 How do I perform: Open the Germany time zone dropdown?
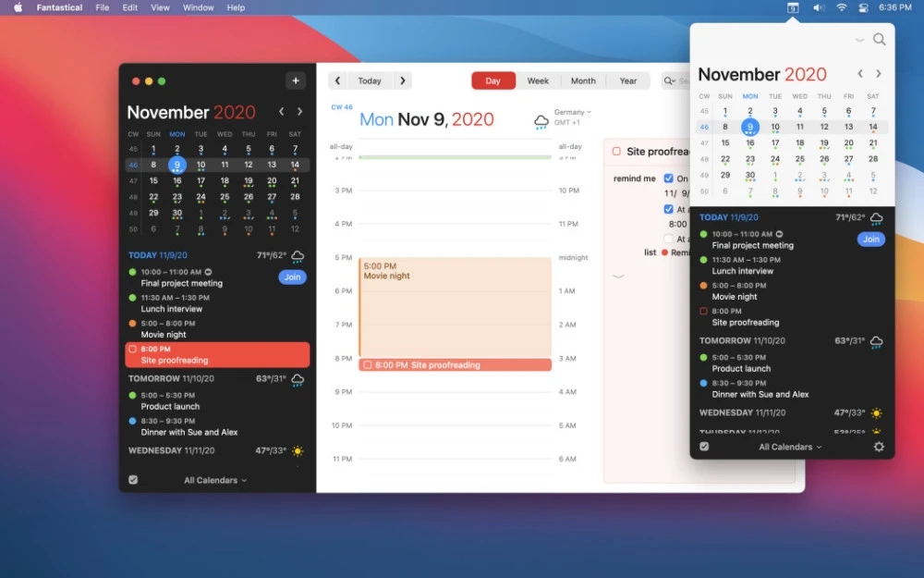(x=573, y=112)
